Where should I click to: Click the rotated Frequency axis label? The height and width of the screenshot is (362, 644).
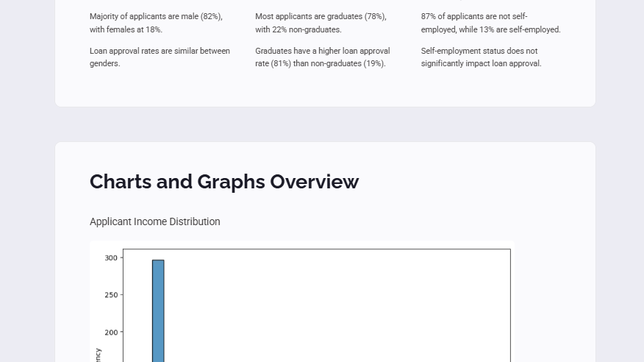(98, 355)
